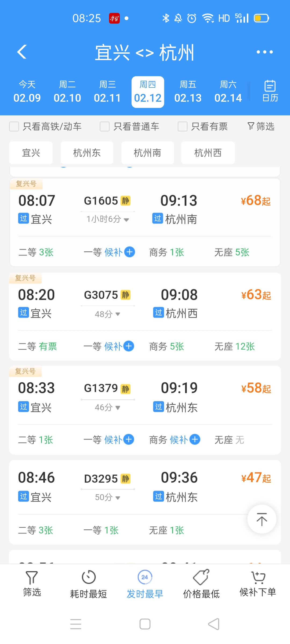Expand G3075 duration 48分 dropdown
The height and width of the screenshot is (644, 290).
click(118, 314)
